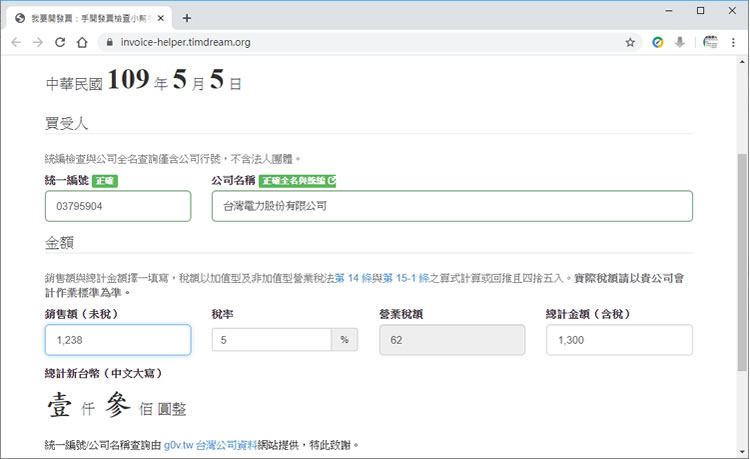Click the 金額 section heading
750x459 pixels.
click(59, 243)
